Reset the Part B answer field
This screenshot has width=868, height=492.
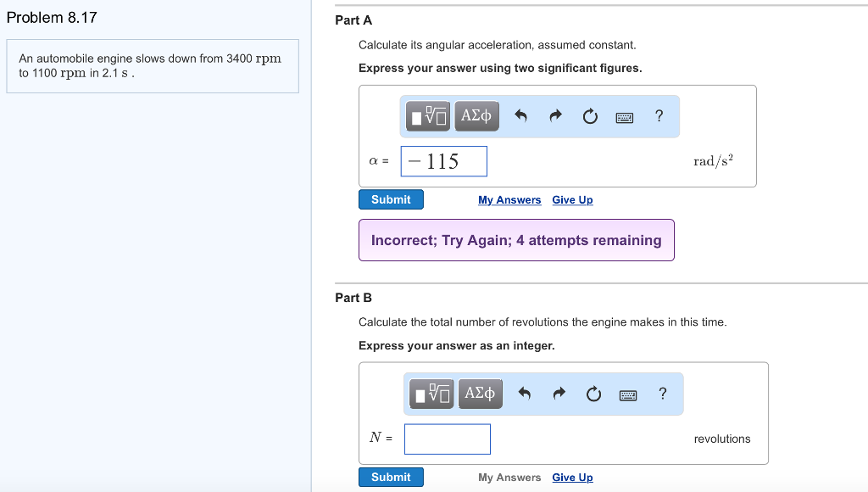point(593,394)
